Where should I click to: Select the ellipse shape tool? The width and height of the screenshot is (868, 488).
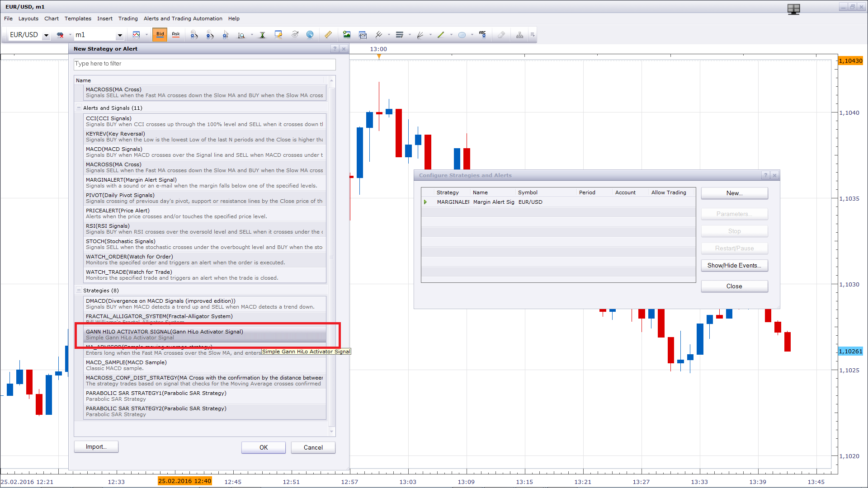462,35
